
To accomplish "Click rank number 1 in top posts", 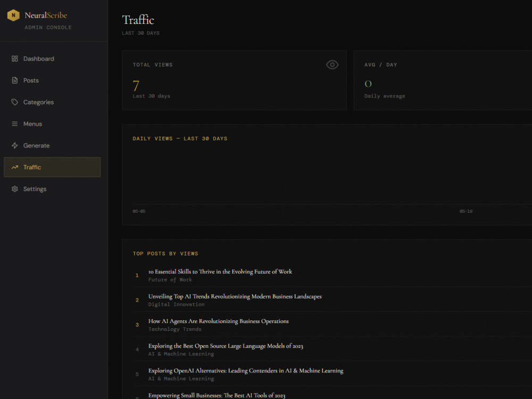I will (137, 275).
